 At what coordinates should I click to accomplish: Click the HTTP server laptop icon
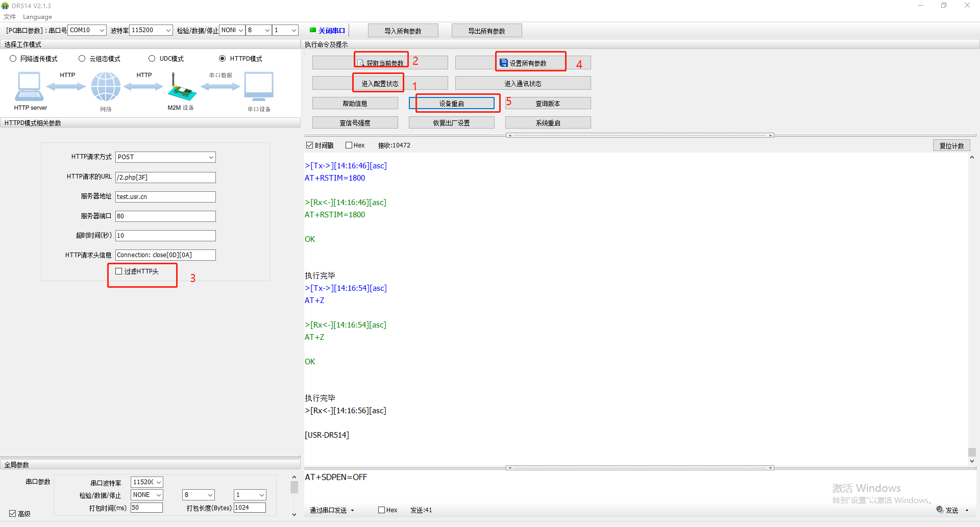(29, 87)
